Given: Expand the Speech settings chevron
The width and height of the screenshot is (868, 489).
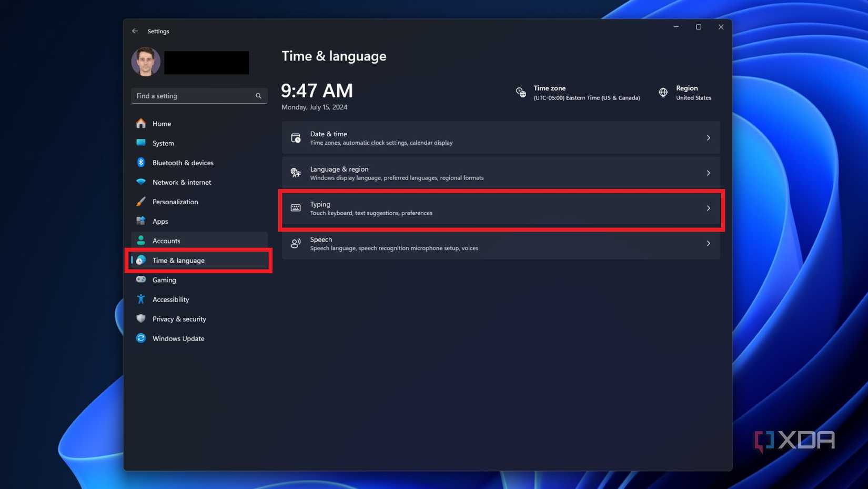Looking at the screenshot, I should coord(708,243).
